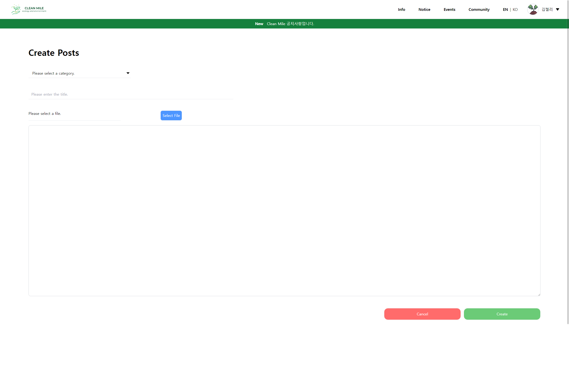This screenshot has height=392, width=569.
Task: Click the Cancel post button
Action: pos(422,314)
